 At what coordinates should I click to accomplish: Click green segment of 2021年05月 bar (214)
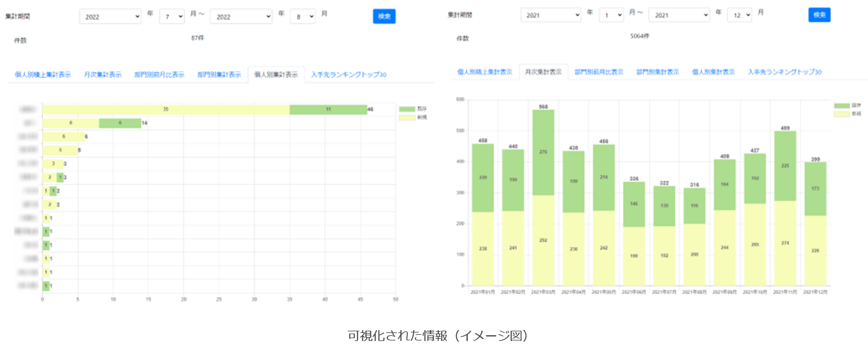pyautogui.click(x=603, y=178)
